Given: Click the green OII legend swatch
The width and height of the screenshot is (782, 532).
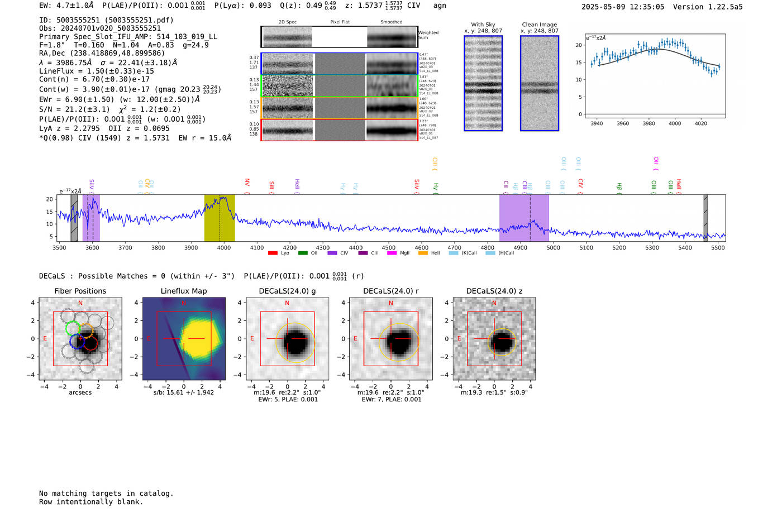Looking at the screenshot, I should 303,253.
